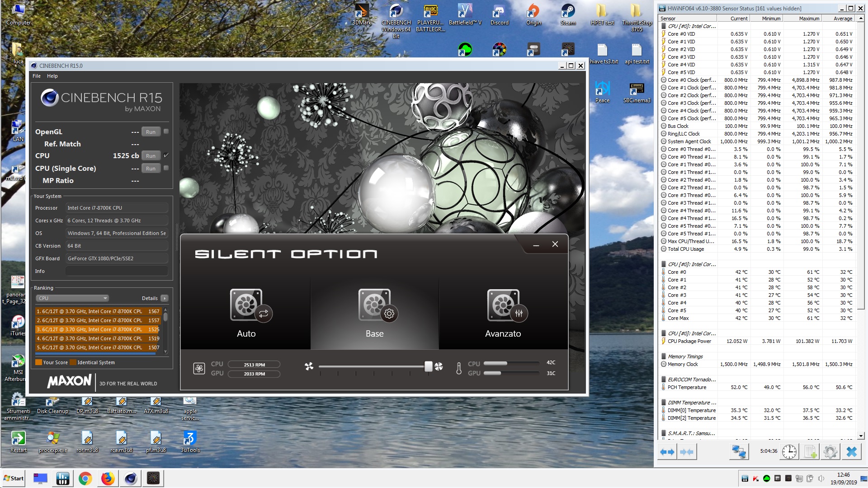Select the Memory Clock sensor row
Screen dimensions: 868x488
click(758, 364)
